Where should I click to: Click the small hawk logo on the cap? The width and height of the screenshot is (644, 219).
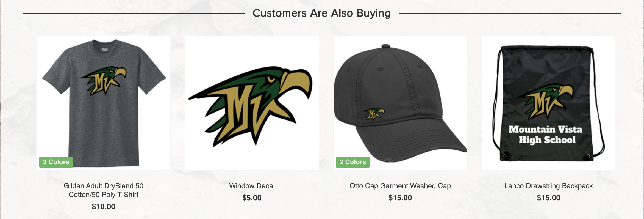pos(374,114)
